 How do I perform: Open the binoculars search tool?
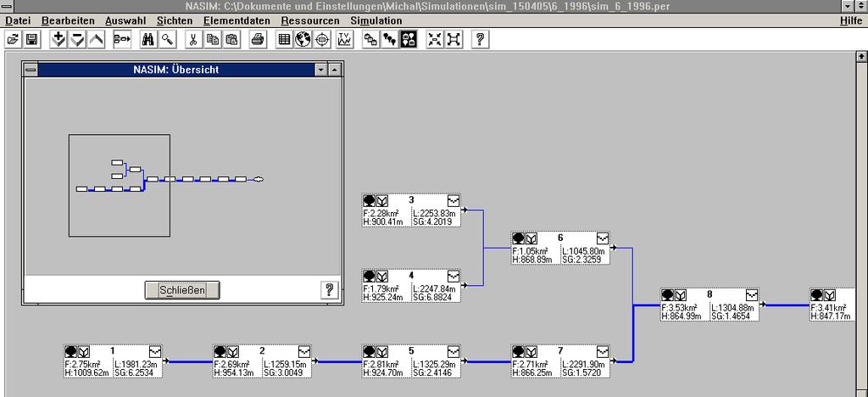149,39
